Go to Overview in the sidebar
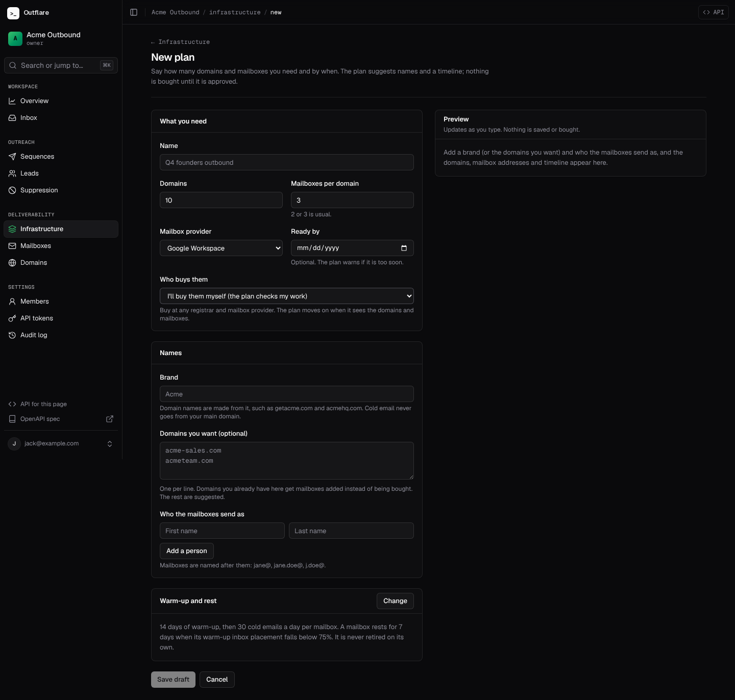Image resolution: width=735 pixels, height=700 pixels. 61,101
